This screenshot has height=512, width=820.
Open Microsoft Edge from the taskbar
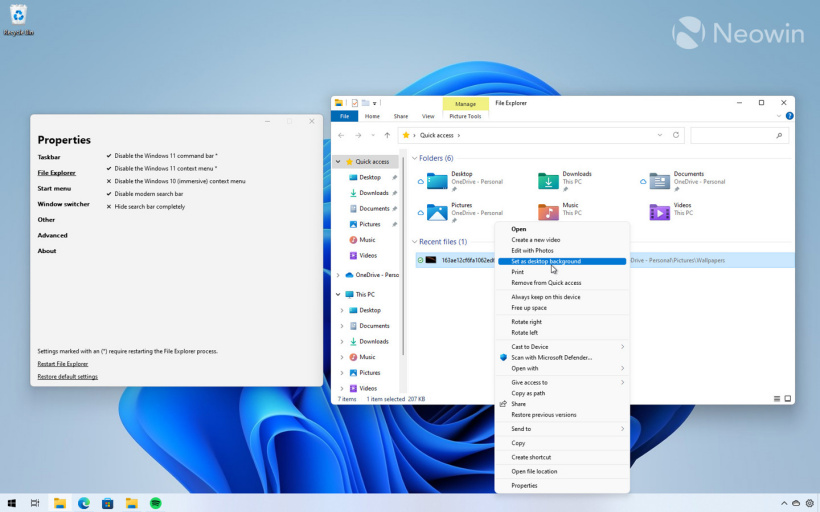tap(84, 502)
